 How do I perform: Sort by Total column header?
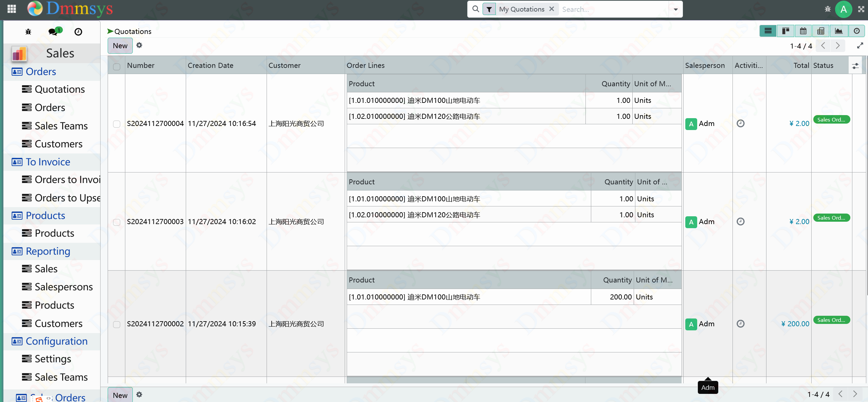[x=789, y=66]
